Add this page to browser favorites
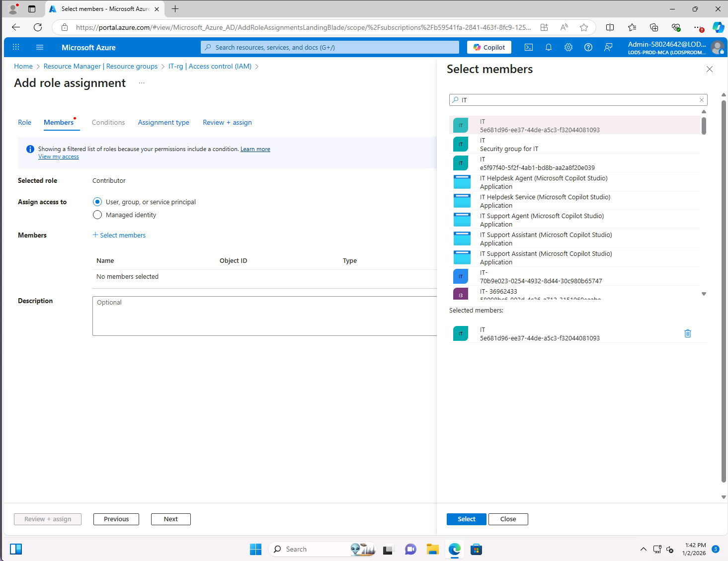Viewport: 728px width, 561px height. (x=584, y=27)
